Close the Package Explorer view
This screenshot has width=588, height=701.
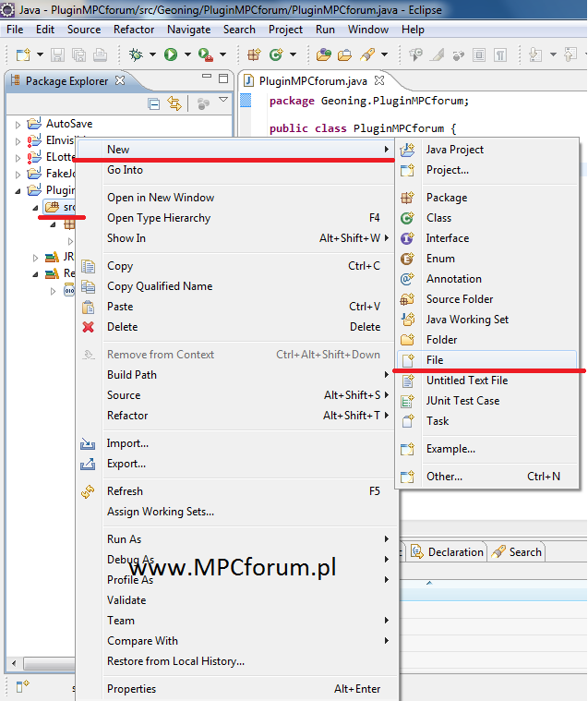(120, 80)
